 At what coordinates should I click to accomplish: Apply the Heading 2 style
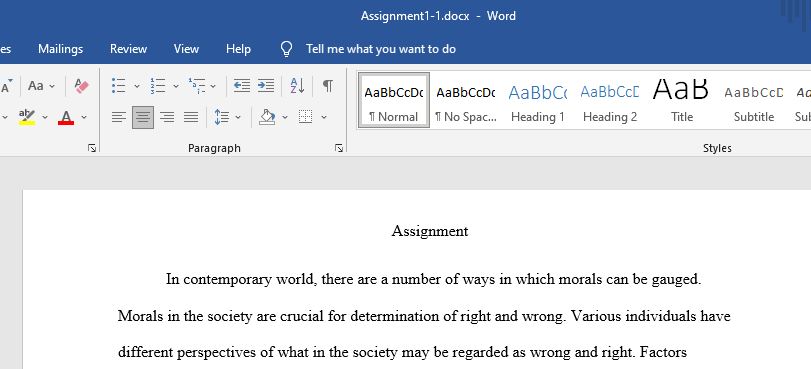pos(610,100)
